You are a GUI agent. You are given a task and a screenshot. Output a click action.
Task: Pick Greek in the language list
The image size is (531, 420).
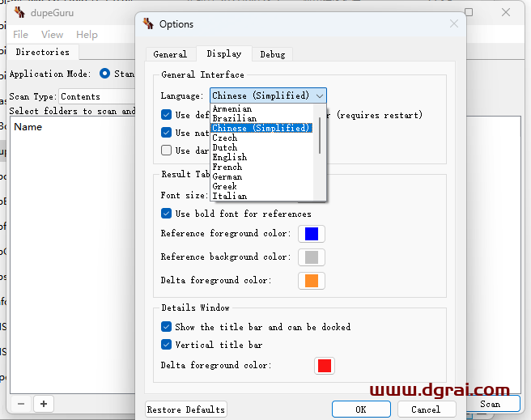[x=261, y=186]
